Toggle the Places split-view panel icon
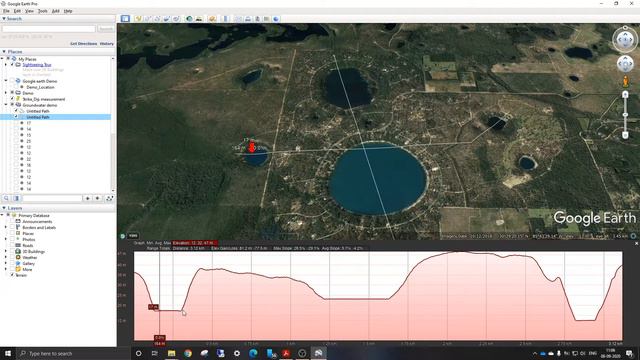 16,198
